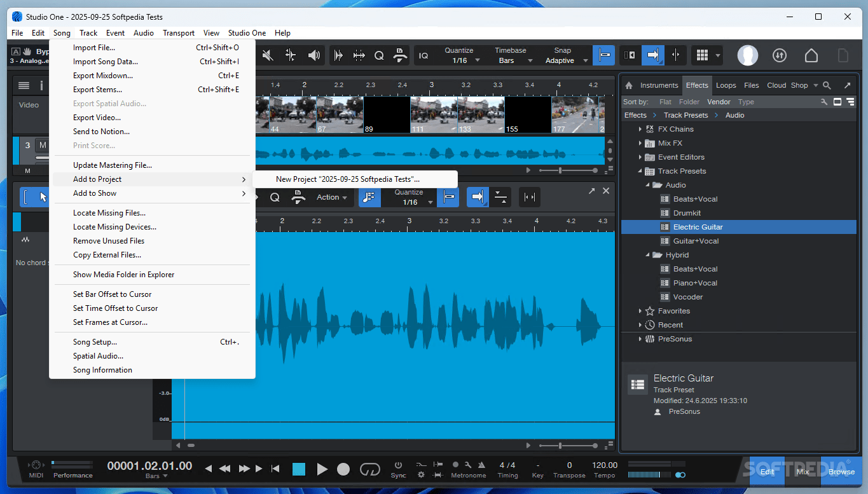868x494 pixels.
Task: Click the Fast Forward button in transport
Action: 244,469
